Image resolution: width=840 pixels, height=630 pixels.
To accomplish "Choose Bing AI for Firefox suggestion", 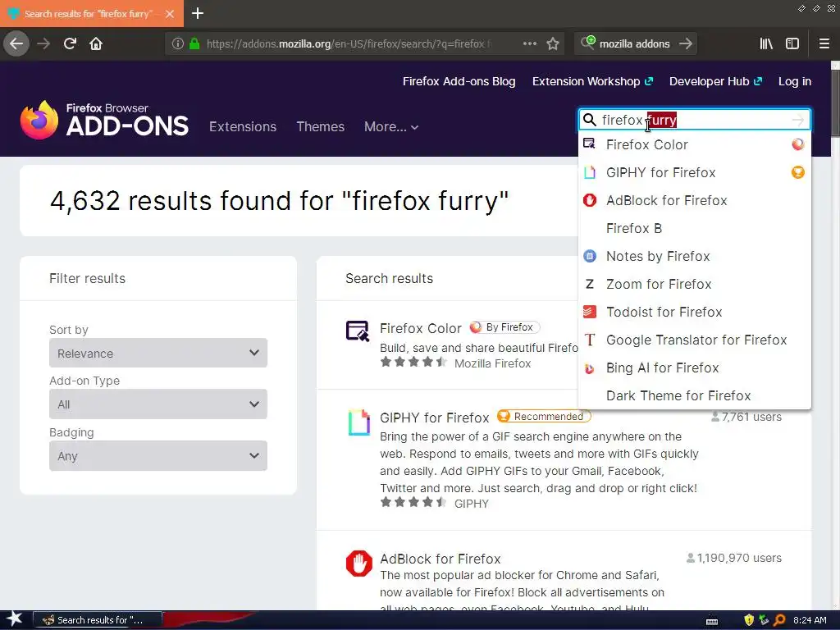I will click(694, 367).
